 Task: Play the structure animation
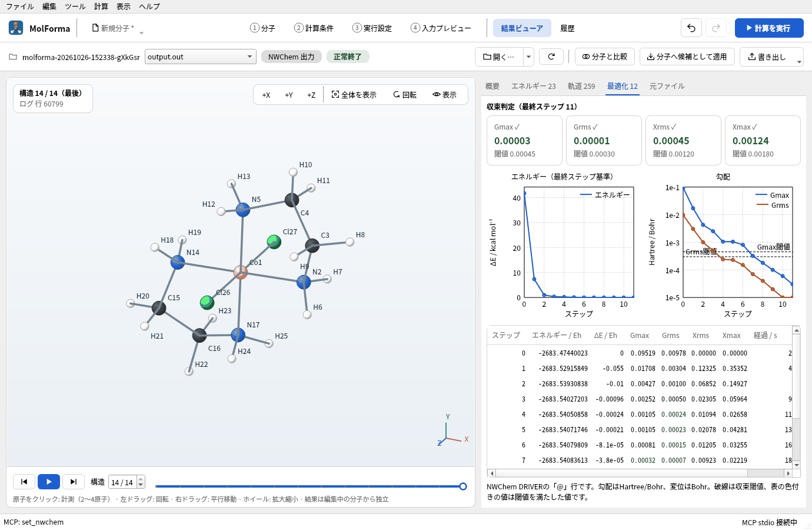point(49,482)
